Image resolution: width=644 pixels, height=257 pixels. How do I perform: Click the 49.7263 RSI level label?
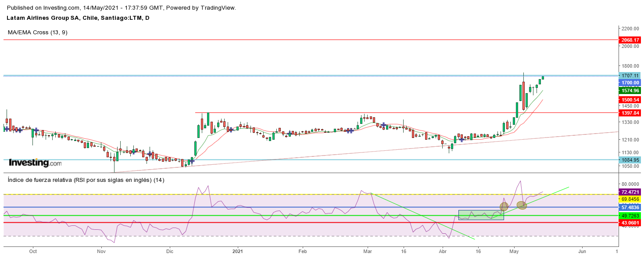(x=630, y=216)
